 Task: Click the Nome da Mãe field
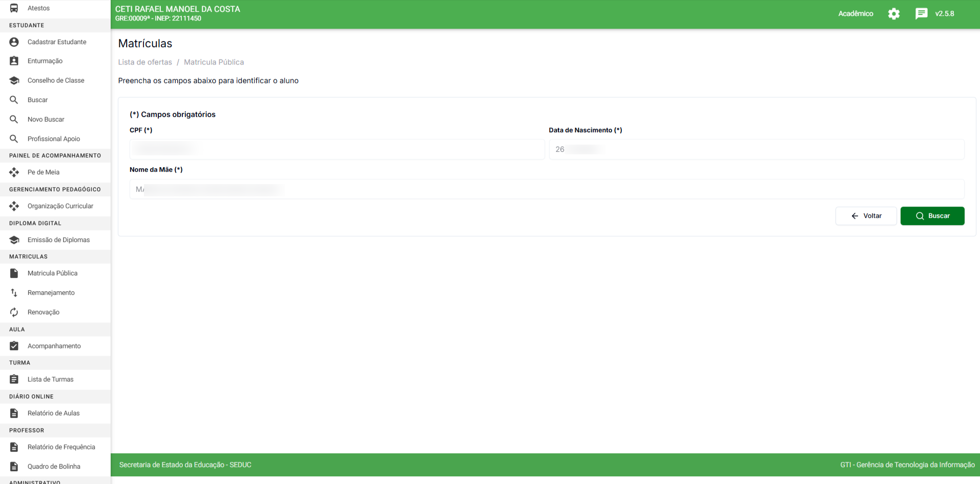tap(547, 189)
